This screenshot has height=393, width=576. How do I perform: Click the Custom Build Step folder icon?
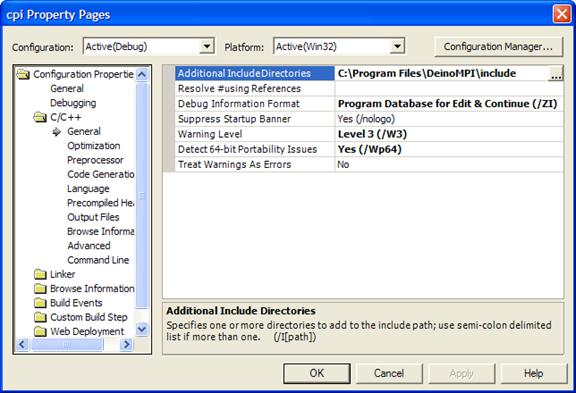(x=40, y=317)
